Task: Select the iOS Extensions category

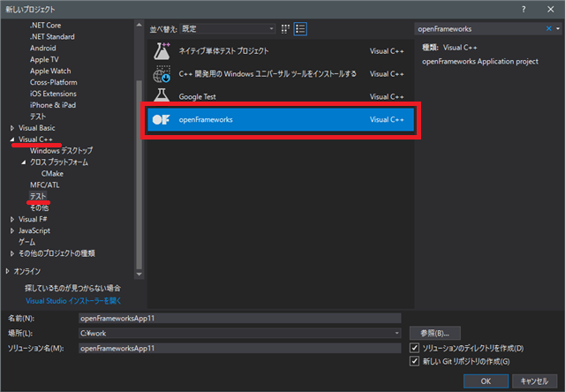Action: pyautogui.click(x=53, y=94)
